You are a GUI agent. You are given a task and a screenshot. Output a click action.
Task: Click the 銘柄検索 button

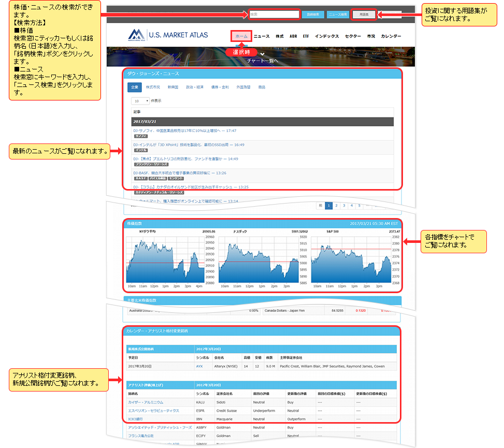[313, 15]
